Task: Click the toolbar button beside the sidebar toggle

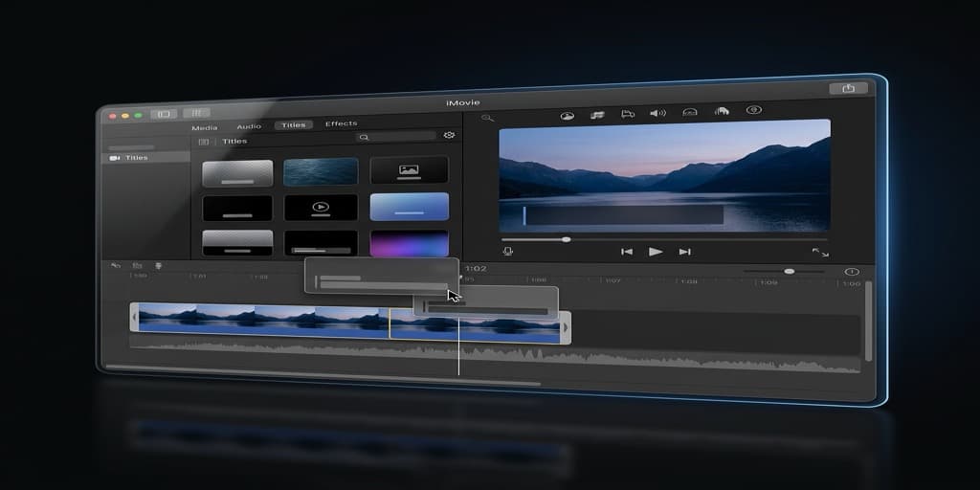Action: [x=196, y=113]
